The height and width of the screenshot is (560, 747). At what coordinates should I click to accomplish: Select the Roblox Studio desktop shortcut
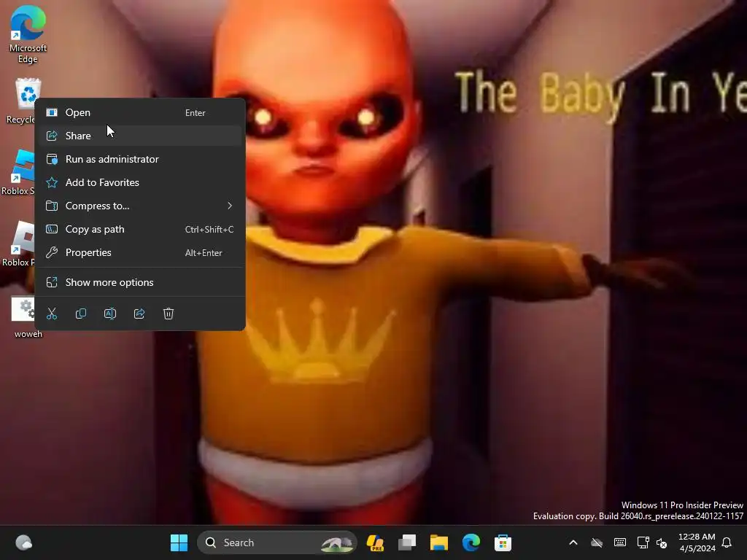point(18,172)
